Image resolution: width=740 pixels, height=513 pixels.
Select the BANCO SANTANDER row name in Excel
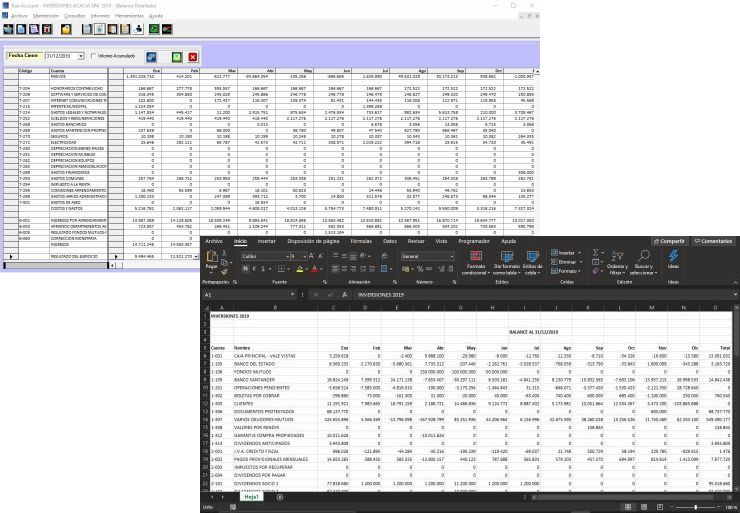pyautogui.click(x=254, y=380)
